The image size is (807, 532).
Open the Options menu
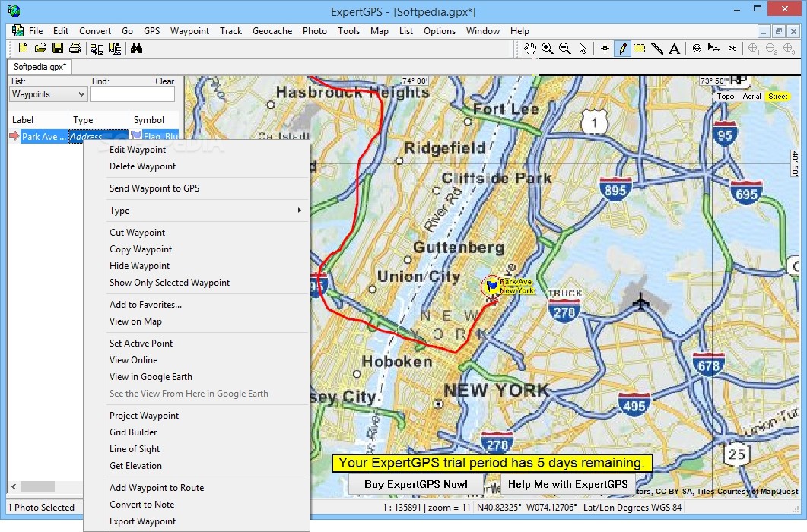pyautogui.click(x=440, y=31)
